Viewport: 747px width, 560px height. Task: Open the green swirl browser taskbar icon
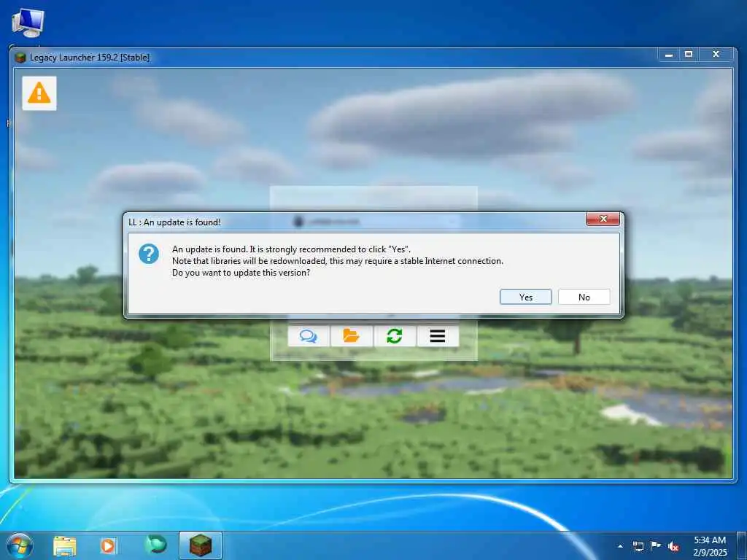tap(156, 545)
